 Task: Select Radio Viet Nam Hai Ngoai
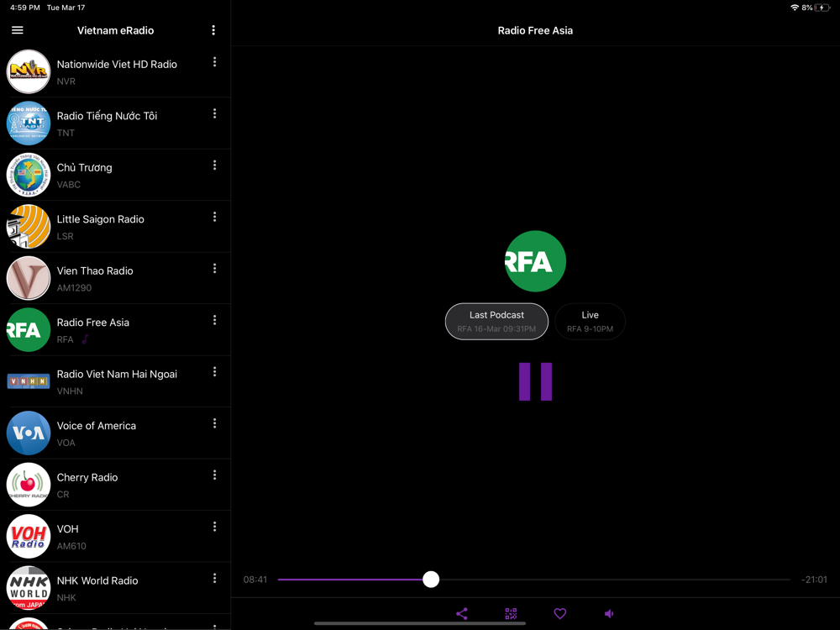point(115,381)
